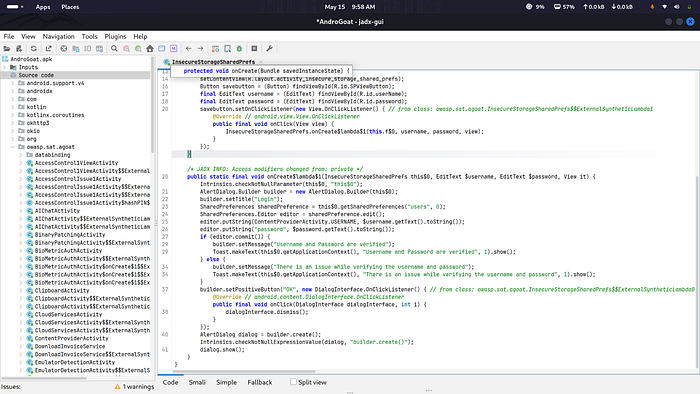This screenshot has width=700, height=394.
Task: Expand the databinding folder node
Action: (21, 155)
